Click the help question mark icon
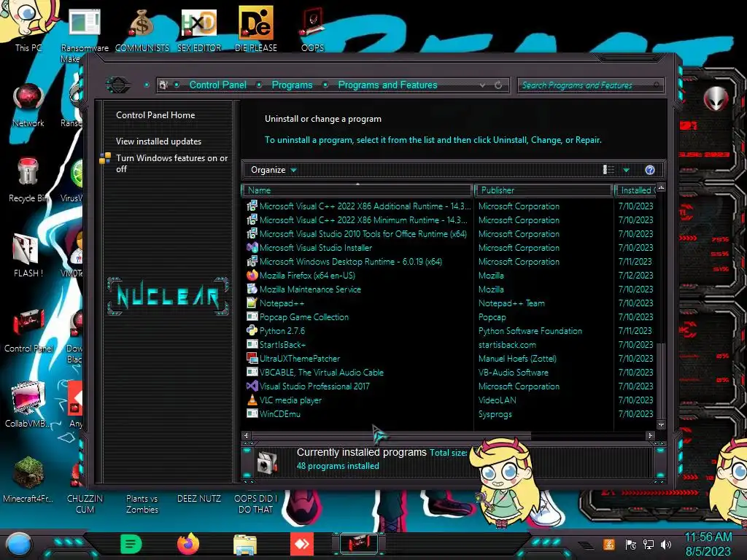The width and height of the screenshot is (747, 560). 650,170
